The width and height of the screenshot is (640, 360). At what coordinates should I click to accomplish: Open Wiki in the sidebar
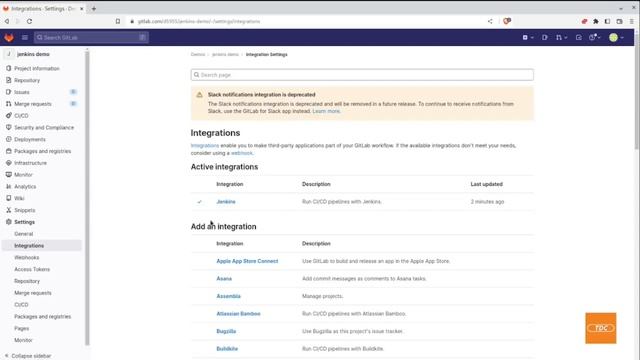click(x=19, y=198)
